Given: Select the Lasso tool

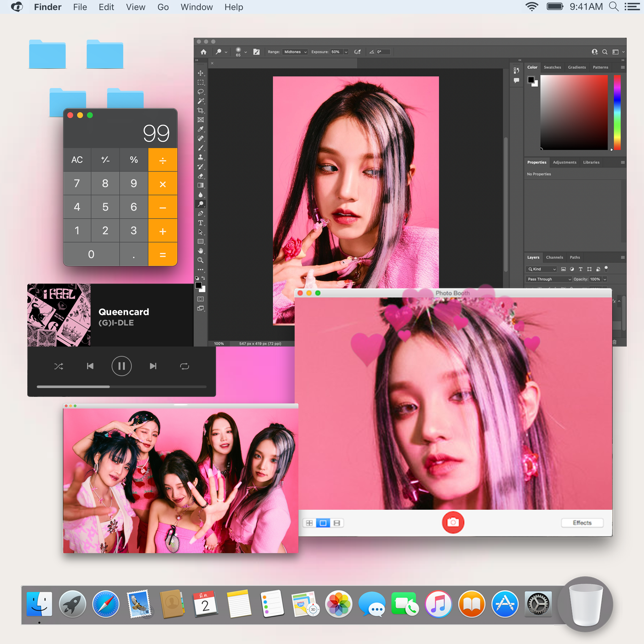Looking at the screenshot, I should tap(200, 92).
